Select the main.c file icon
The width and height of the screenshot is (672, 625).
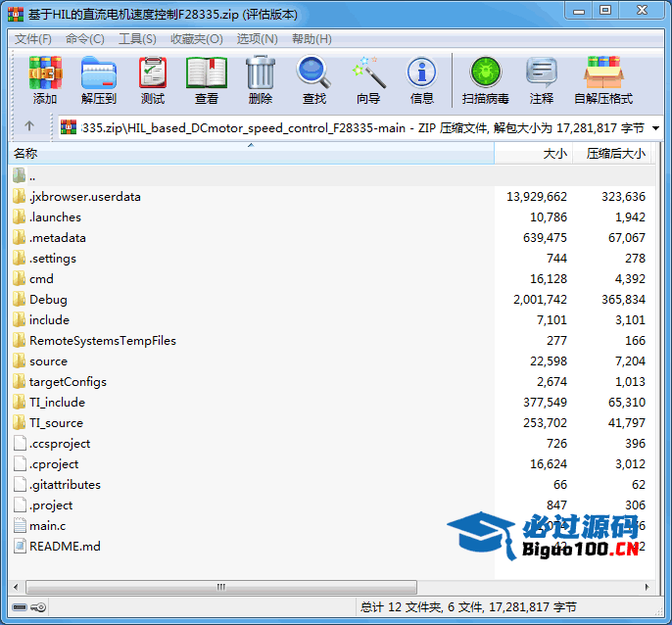pos(20,525)
